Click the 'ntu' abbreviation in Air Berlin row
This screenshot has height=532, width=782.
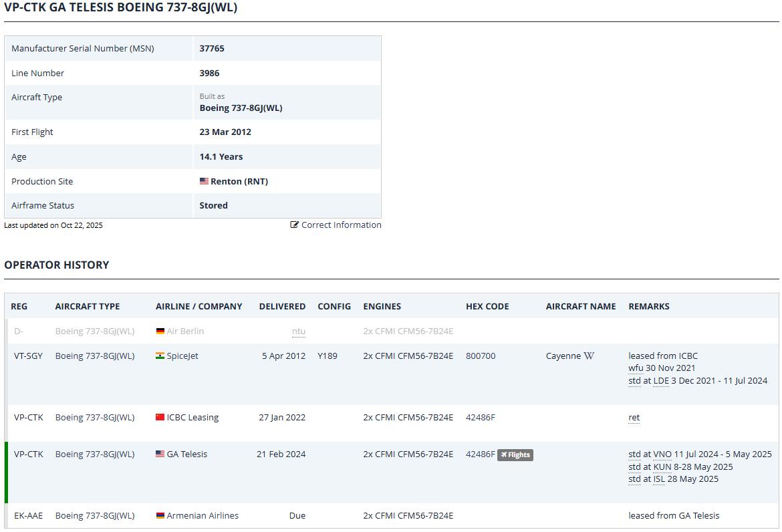pyautogui.click(x=298, y=331)
